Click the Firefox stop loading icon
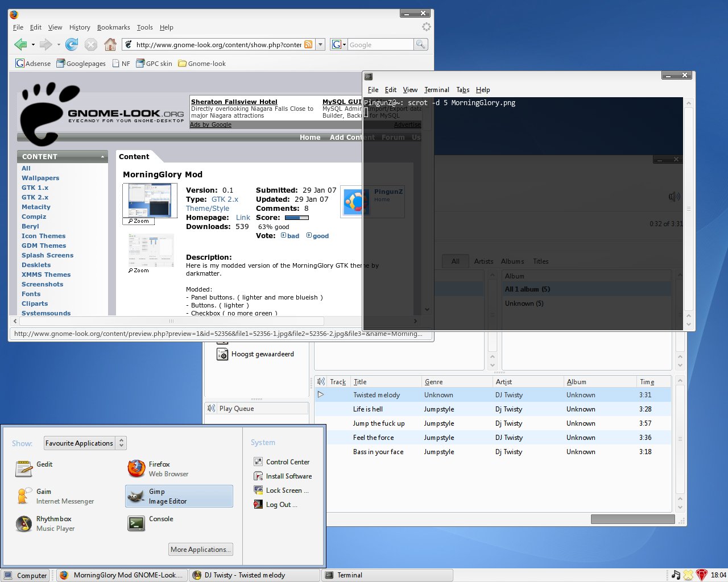This screenshot has width=728, height=582. click(x=91, y=44)
